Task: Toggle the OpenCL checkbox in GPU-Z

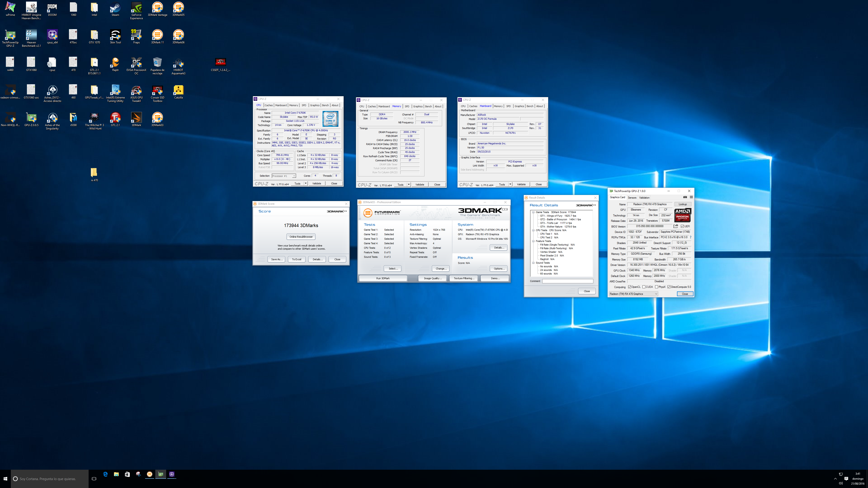Action: [x=630, y=287]
